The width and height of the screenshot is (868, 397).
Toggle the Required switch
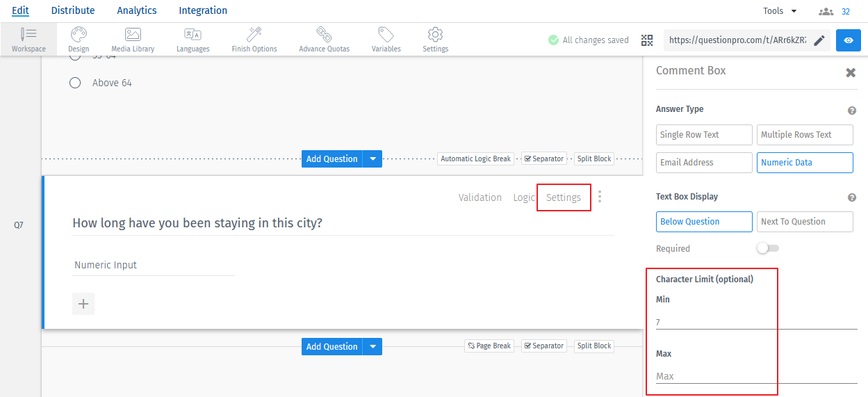(x=768, y=248)
